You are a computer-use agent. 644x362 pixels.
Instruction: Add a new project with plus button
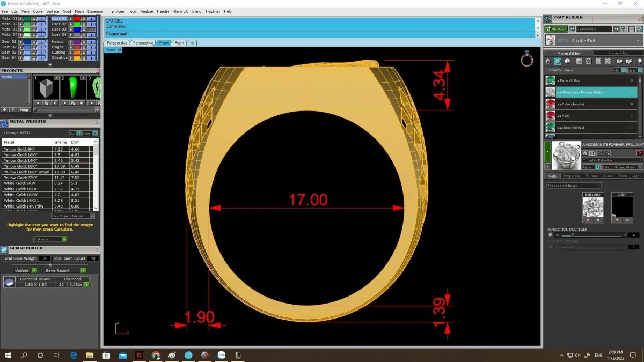pyautogui.click(x=4, y=110)
